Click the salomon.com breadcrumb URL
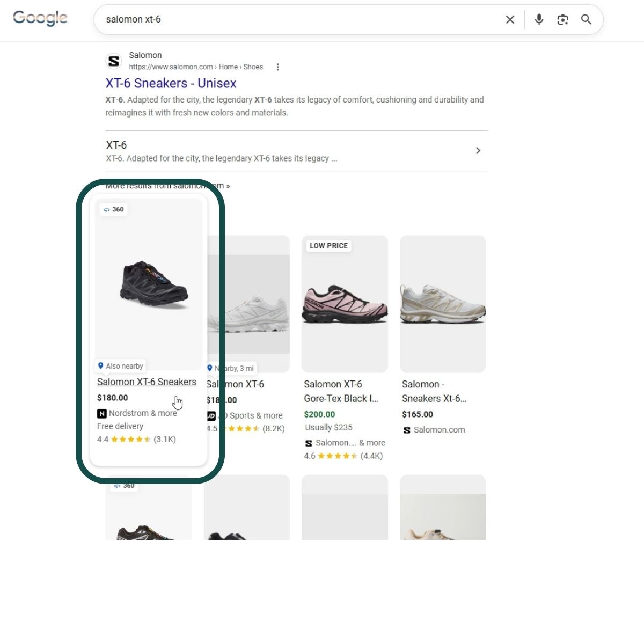Viewport: 644px width, 644px height. [196, 67]
